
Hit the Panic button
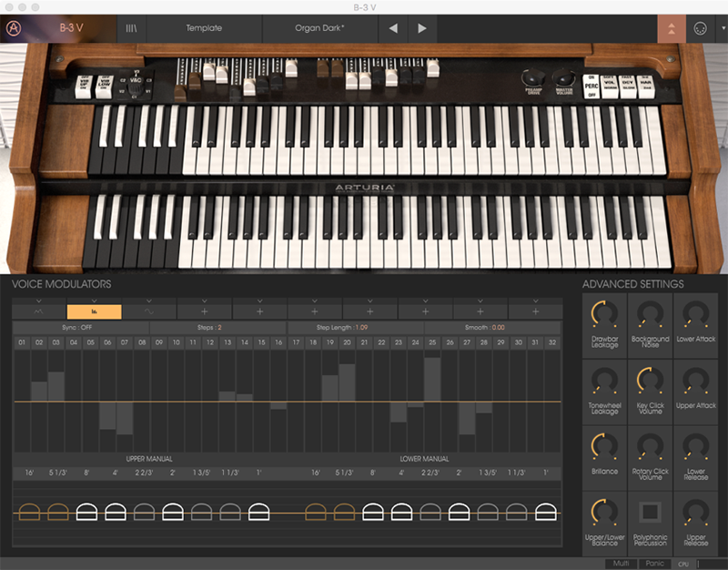[654, 564]
